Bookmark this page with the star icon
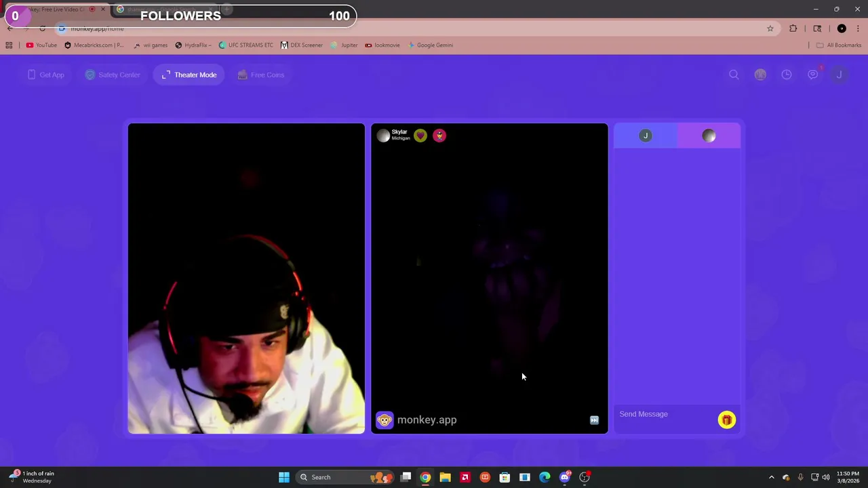The image size is (868, 488). (770, 28)
